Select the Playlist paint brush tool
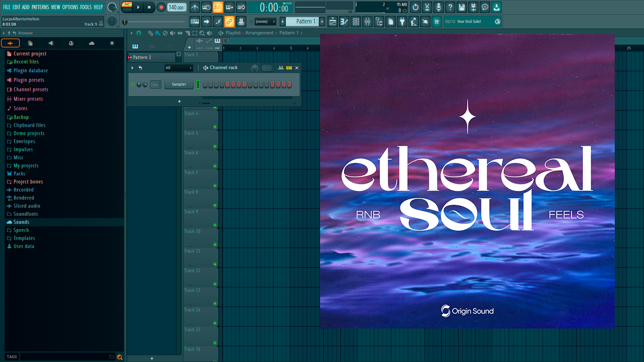The image size is (644, 362). (157, 33)
